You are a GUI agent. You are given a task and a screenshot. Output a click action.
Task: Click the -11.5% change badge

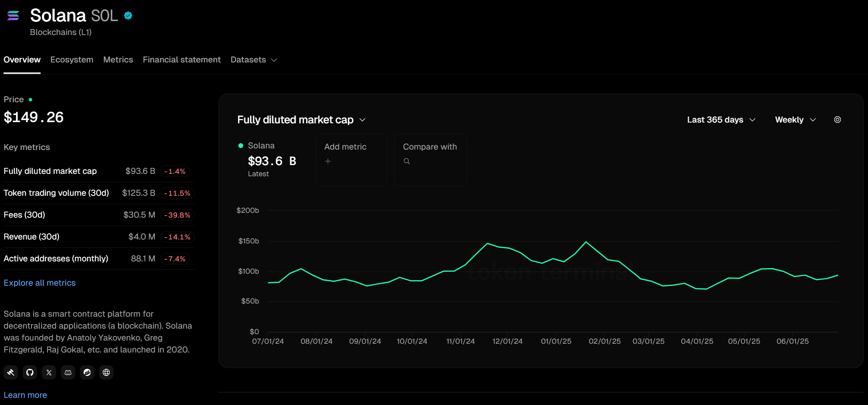pyautogui.click(x=178, y=193)
